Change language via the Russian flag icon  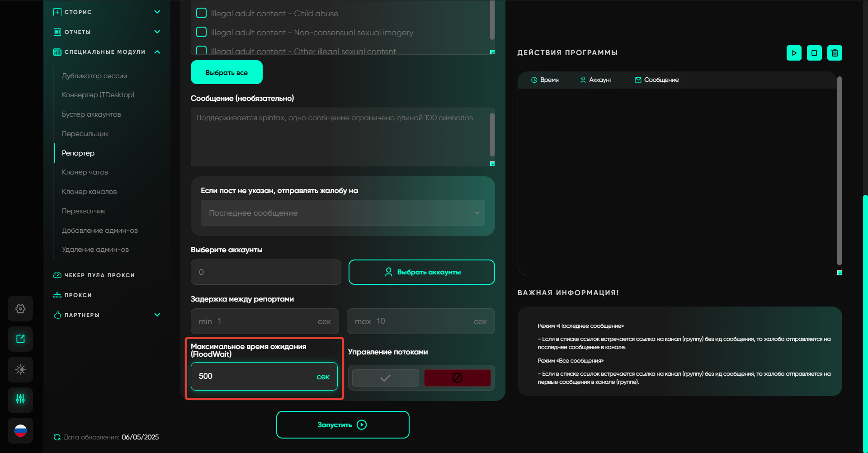tap(20, 430)
